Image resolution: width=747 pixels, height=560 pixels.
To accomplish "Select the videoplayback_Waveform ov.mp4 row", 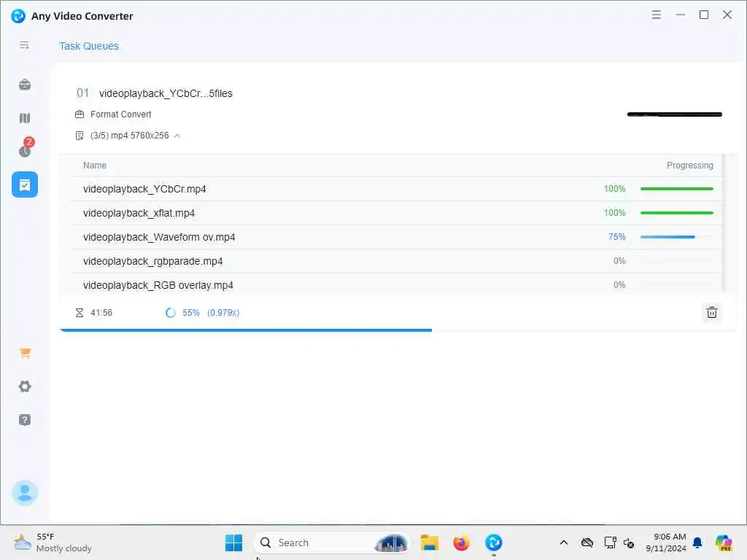I will pyautogui.click(x=396, y=237).
